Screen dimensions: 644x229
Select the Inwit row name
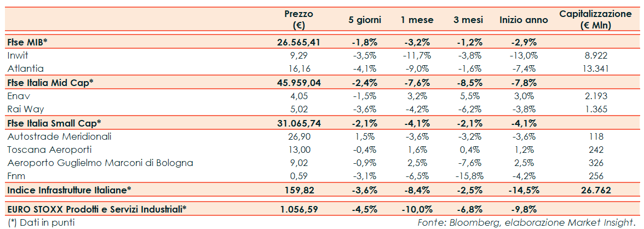(18, 55)
